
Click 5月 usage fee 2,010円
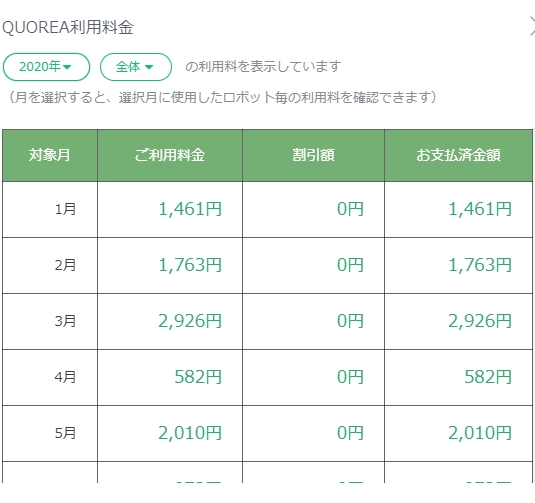tap(190, 433)
